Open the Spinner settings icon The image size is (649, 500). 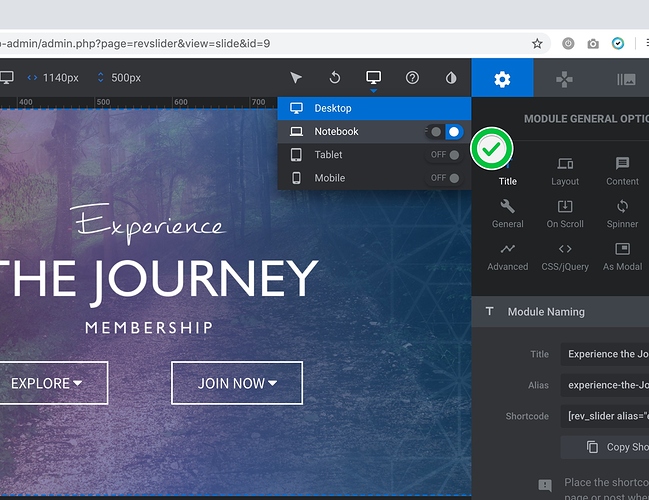tap(622, 213)
